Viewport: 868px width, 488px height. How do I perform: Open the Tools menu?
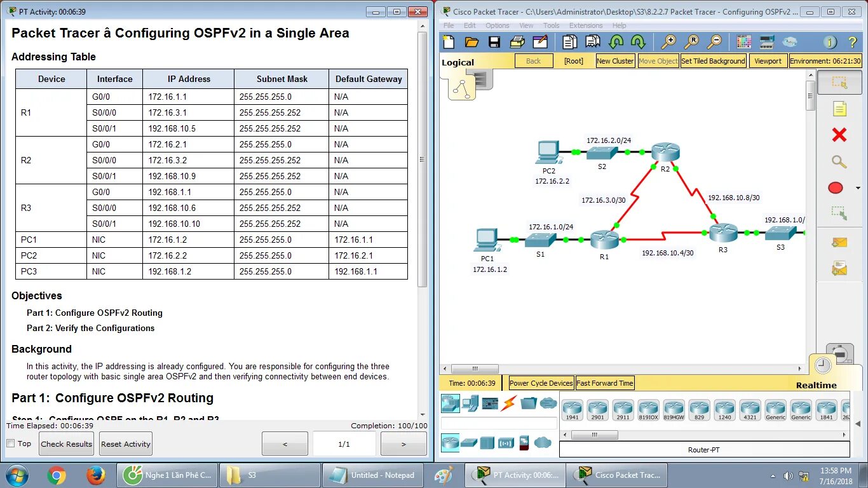(x=552, y=25)
